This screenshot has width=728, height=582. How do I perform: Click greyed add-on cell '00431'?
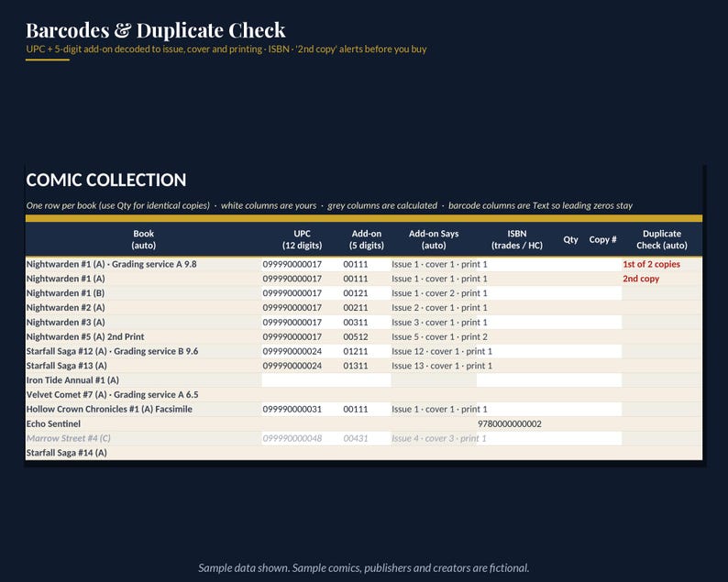coord(367,438)
